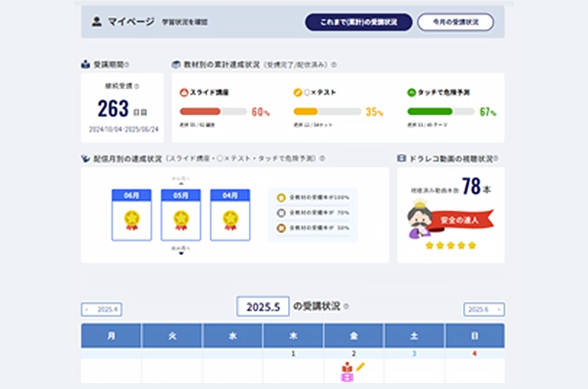Click the 教材別の累計達成状況 box icon
Image resolution: width=588 pixels, height=389 pixels.
176,65
